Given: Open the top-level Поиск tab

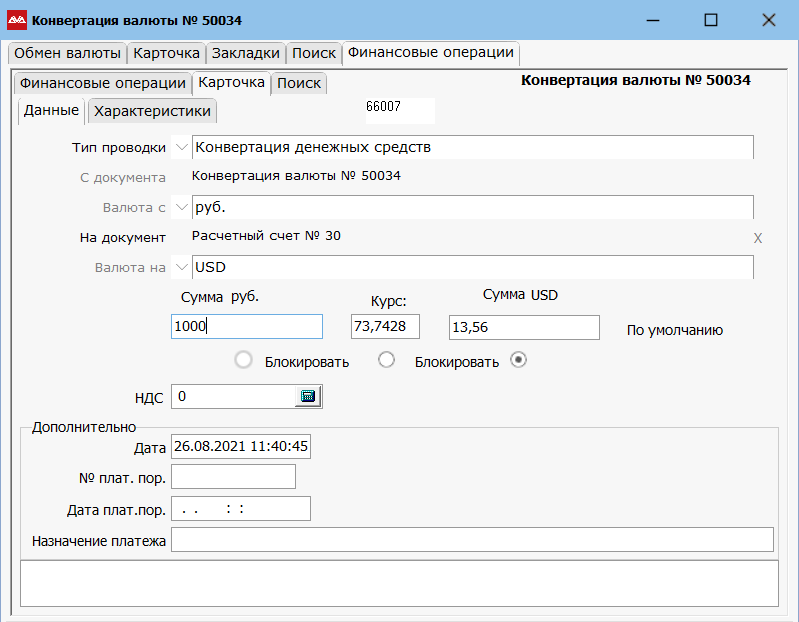Looking at the screenshot, I should pyautogui.click(x=314, y=53).
